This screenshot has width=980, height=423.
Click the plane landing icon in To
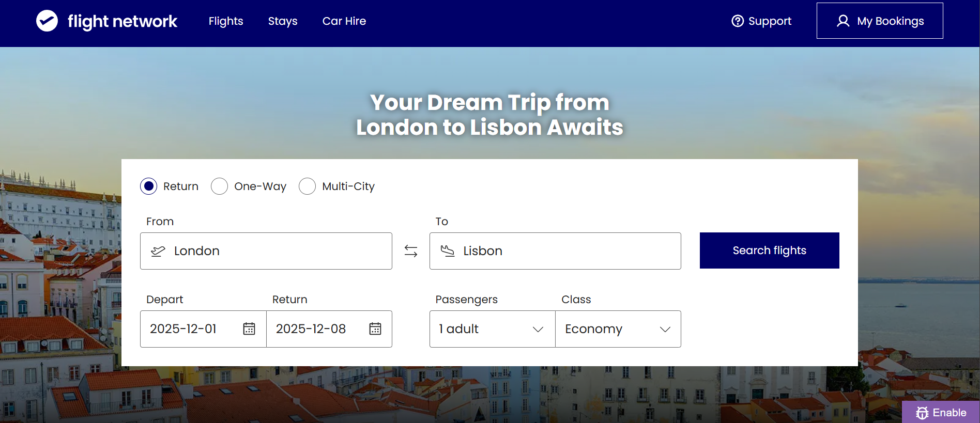pos(447,251)
